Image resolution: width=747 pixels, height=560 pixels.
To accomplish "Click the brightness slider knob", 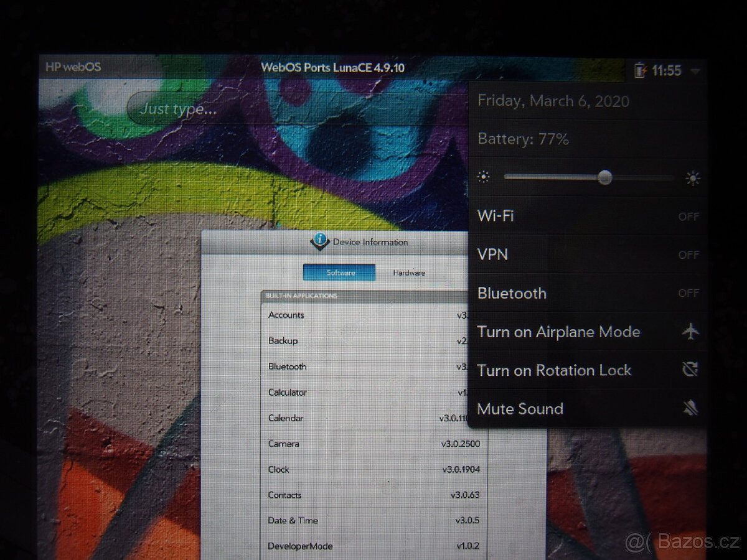I will (604, 178).
